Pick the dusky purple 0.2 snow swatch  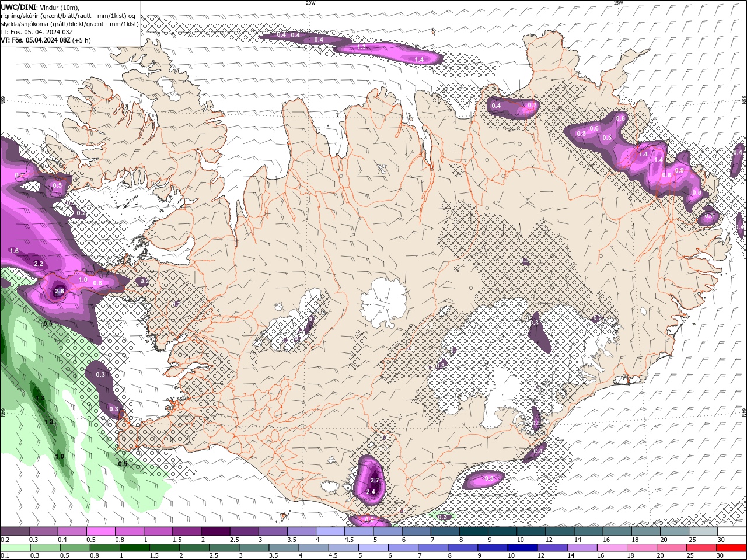pyautogui.click(x=15, y=531)
